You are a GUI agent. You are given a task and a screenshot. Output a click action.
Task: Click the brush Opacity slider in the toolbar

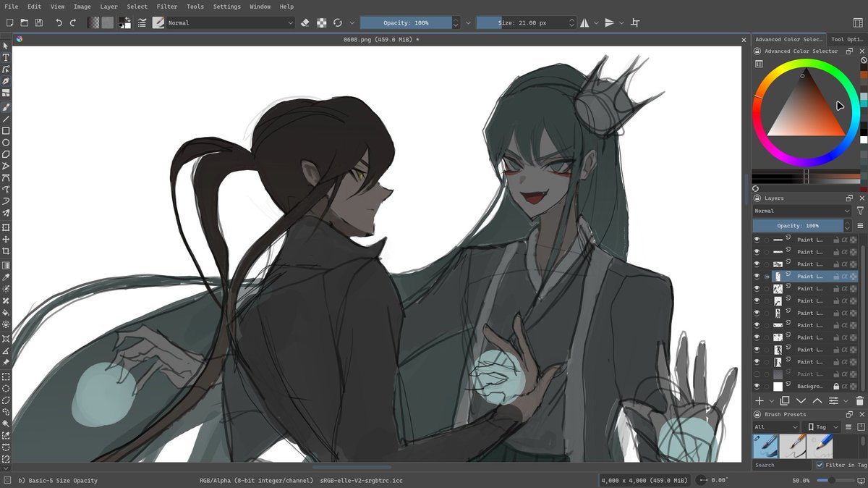[x=406, y=22]
